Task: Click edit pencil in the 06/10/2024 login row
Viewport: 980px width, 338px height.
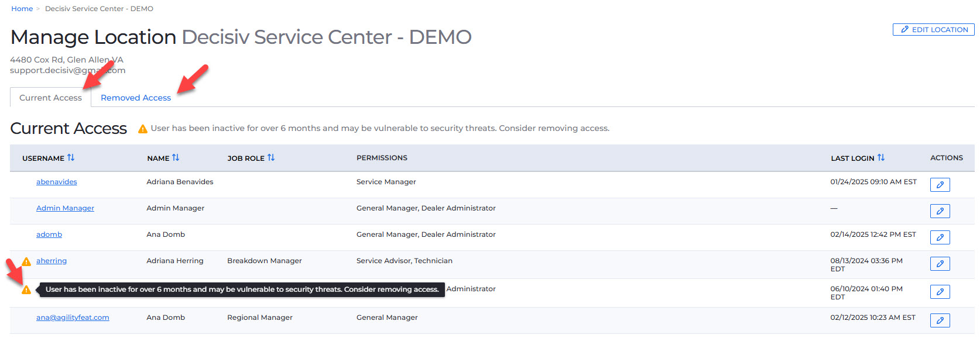Action: 940,292
